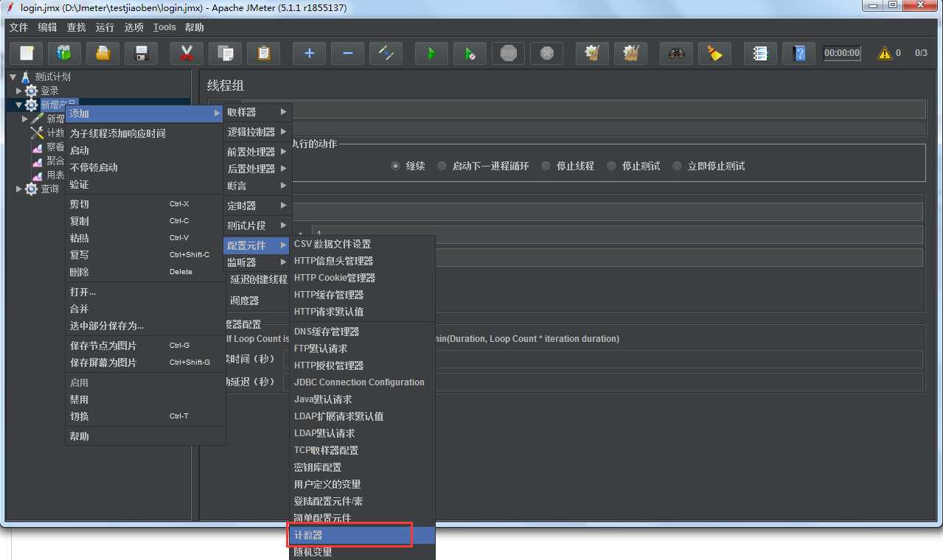This screenshot has width=943, height=560.
Task: Open the Function helper dialog icon
Action: click(760, 53)
